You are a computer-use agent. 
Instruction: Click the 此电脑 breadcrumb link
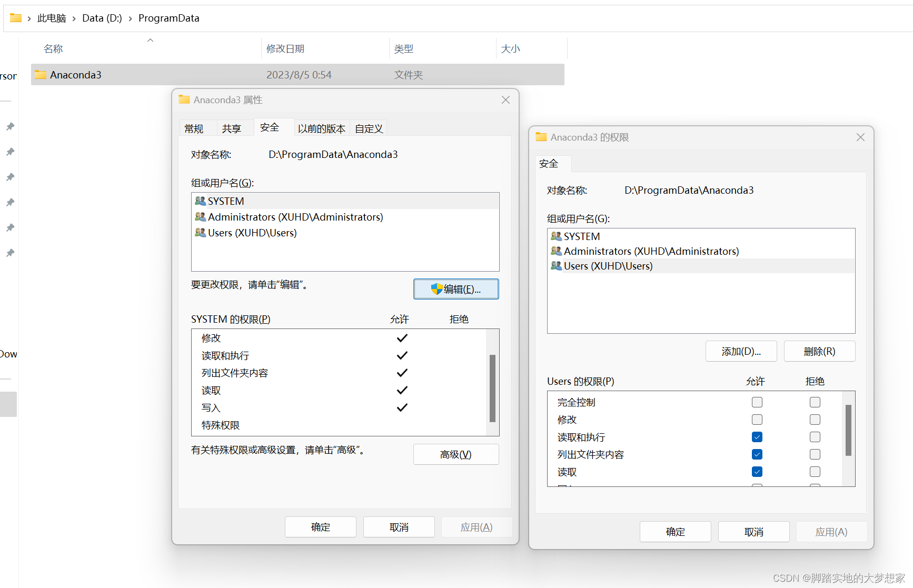[x=51, y=17]
